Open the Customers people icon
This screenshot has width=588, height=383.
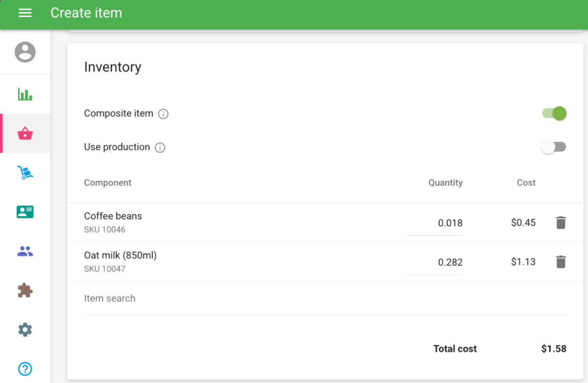pos(25,251)
